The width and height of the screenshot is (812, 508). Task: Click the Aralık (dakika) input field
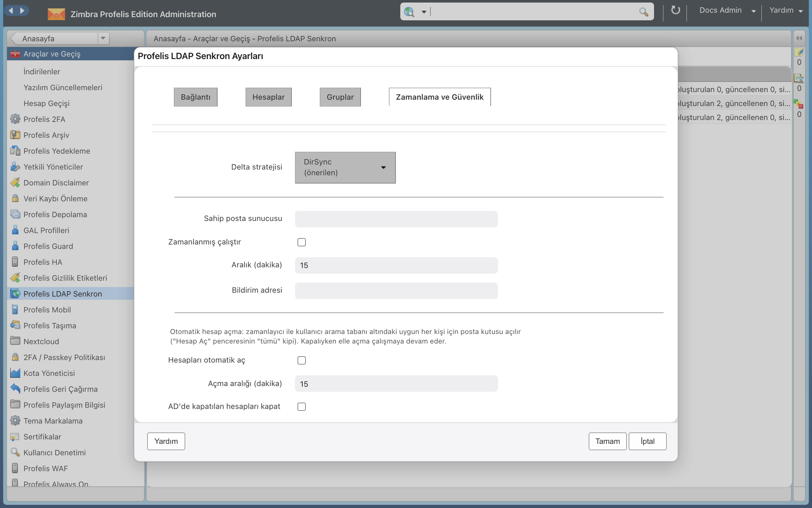(396, 265)
